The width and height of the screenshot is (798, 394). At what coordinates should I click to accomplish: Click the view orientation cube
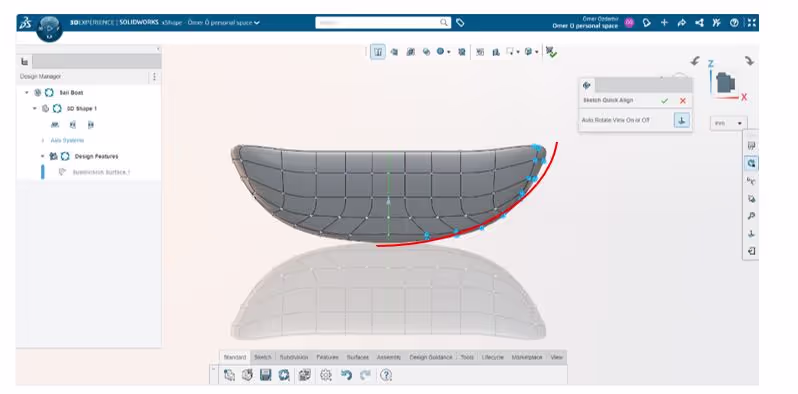[x=725, y=82]
